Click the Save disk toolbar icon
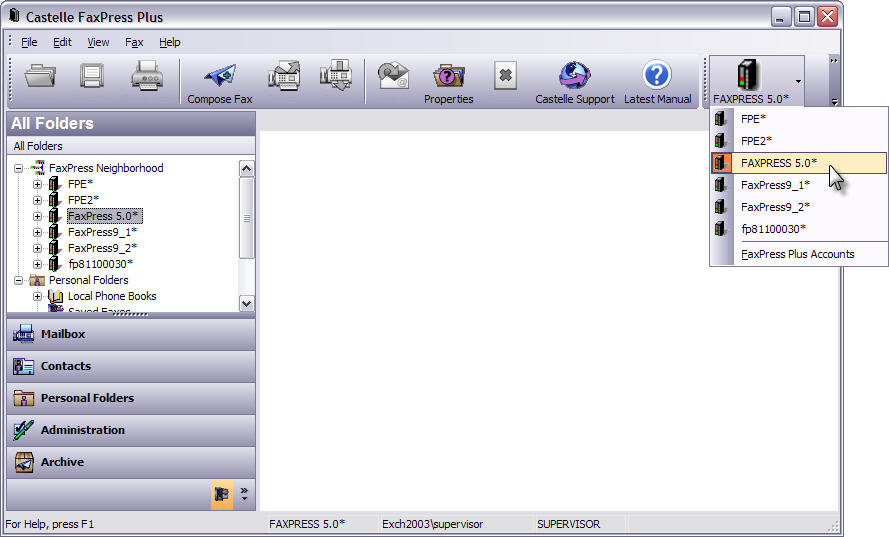The image size is (889, 537). click(x=92, y=75)
